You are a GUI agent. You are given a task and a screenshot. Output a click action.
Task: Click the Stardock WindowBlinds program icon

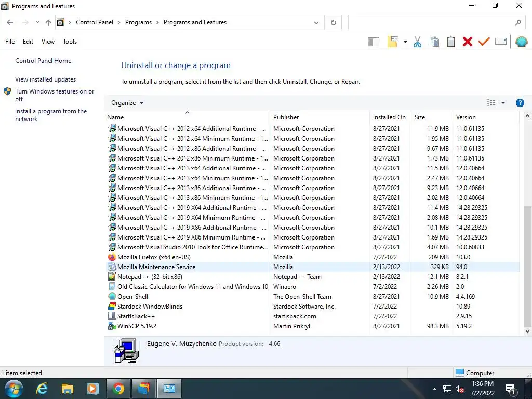tap(112, 307)
